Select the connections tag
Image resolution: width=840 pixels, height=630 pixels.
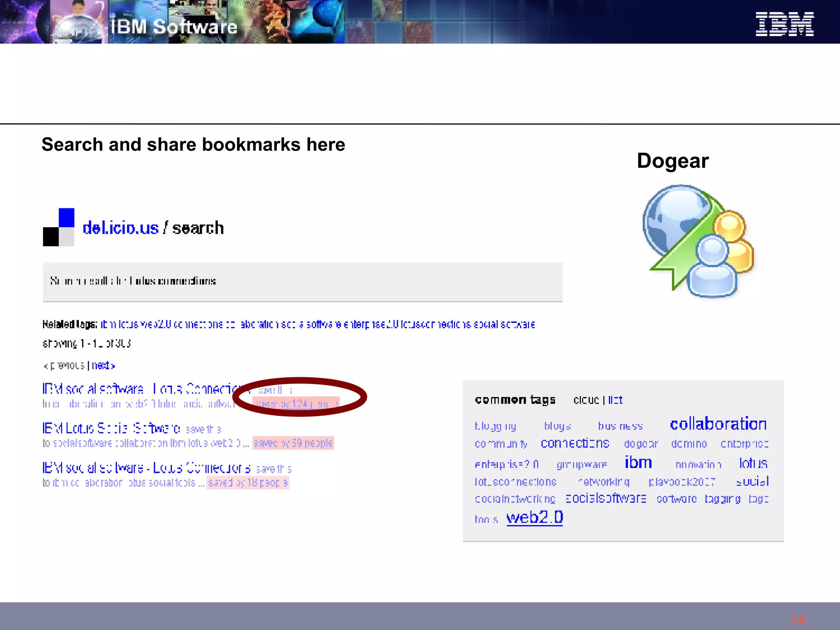pos(575,443)
